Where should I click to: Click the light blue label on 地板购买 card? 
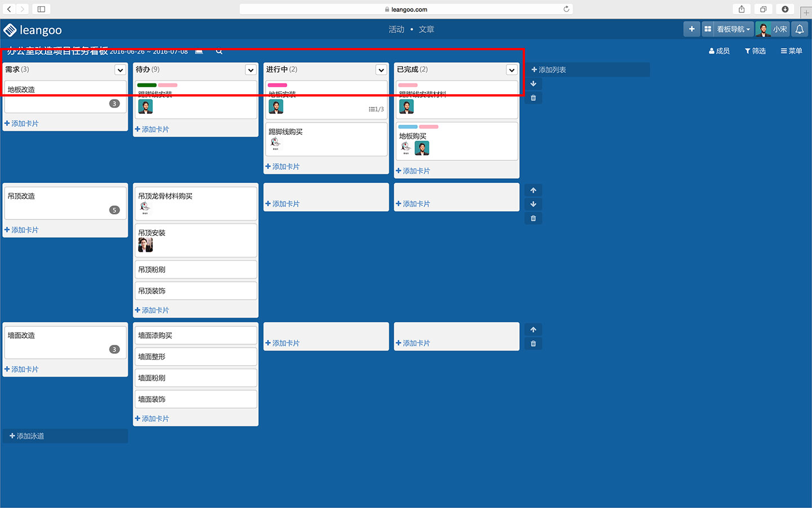tap(408, 127)
